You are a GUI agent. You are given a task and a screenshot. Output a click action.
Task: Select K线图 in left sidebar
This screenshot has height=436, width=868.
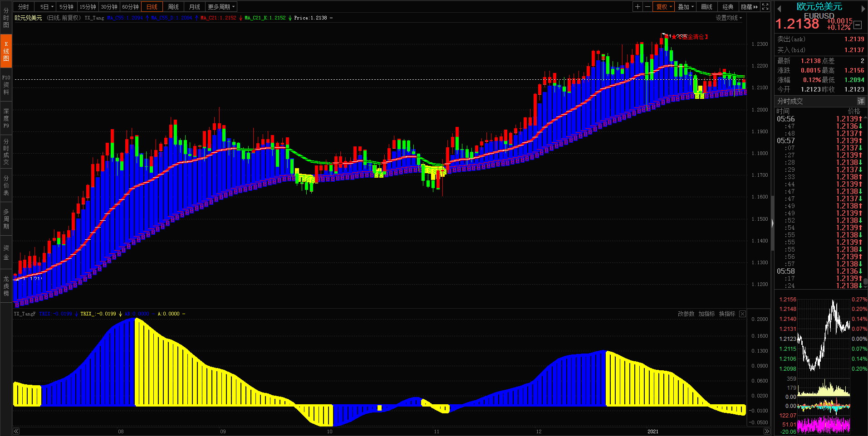(6, 51)
